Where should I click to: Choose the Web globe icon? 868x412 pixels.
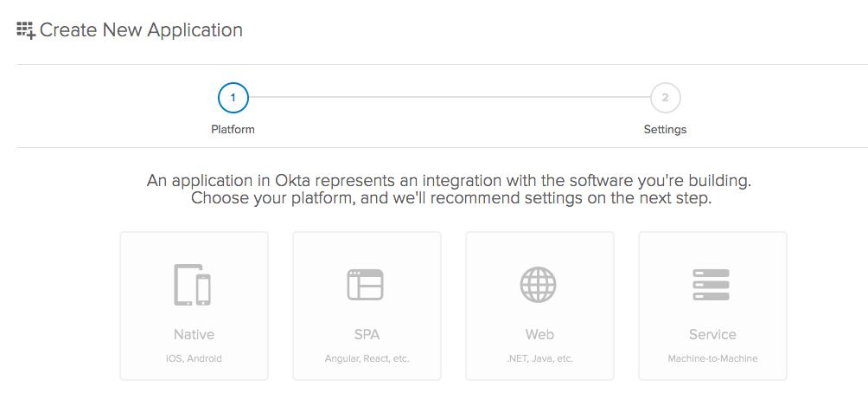[x=539, y=285]
